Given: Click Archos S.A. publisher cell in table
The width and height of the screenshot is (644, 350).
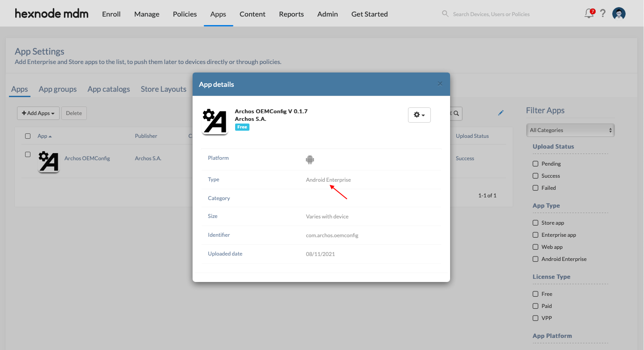Looking at the screenshot, I should 148,158.
